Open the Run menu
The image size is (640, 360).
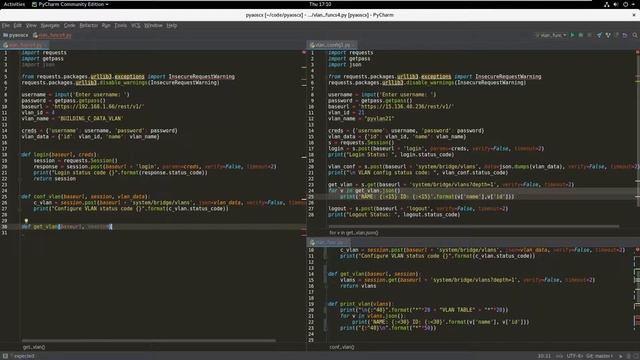(106, 25)
